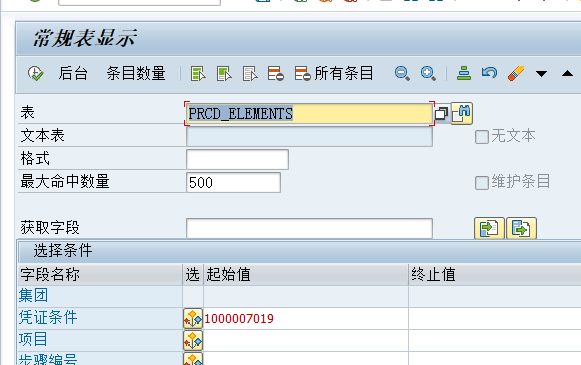Click the green stamp icon in toolbar
581x365 pixels.
[x=464, y=73]
